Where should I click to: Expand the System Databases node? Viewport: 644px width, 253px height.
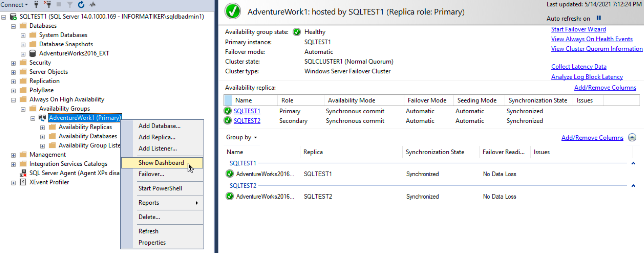[x=23, y=36]
